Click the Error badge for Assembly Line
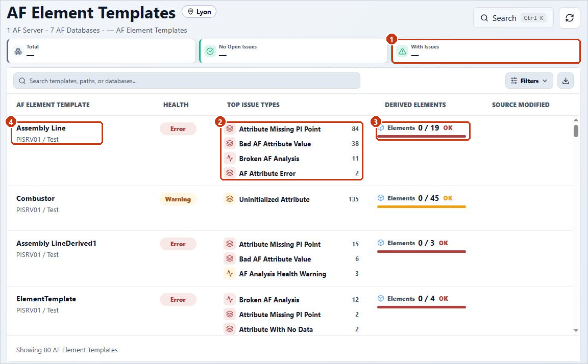This screenshot has width=588, height=364. [x=178, y=129]
